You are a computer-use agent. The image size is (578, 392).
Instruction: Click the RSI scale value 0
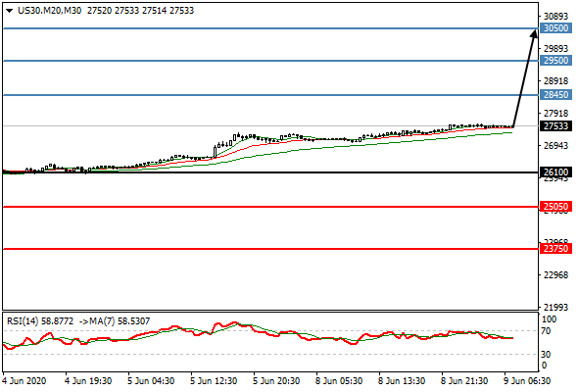(545, 366)
